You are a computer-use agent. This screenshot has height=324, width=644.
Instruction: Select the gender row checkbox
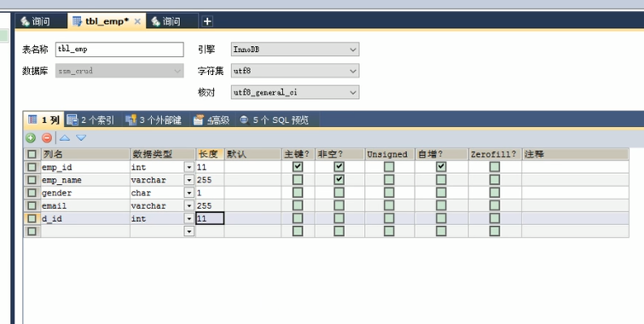coord(32,193)
